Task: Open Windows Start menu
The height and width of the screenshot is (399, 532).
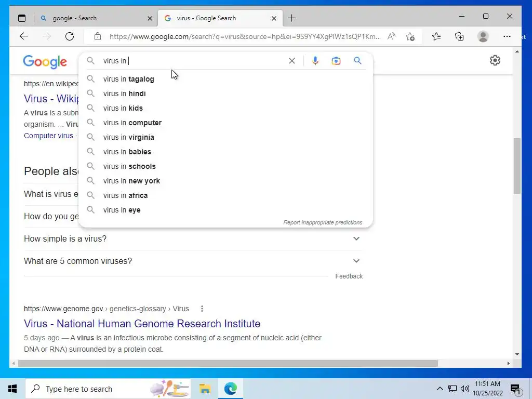Action: click(12, 389)
